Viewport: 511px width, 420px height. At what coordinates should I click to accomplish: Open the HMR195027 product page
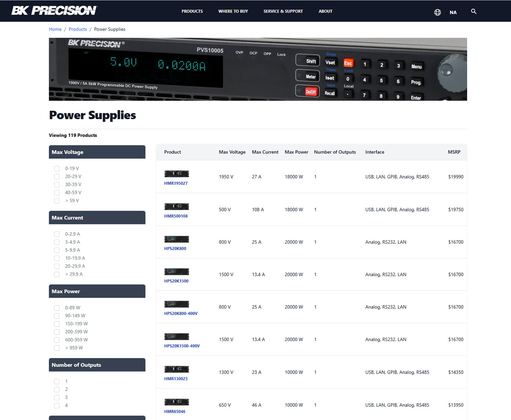pyautogui.click(x=176, y=183)
